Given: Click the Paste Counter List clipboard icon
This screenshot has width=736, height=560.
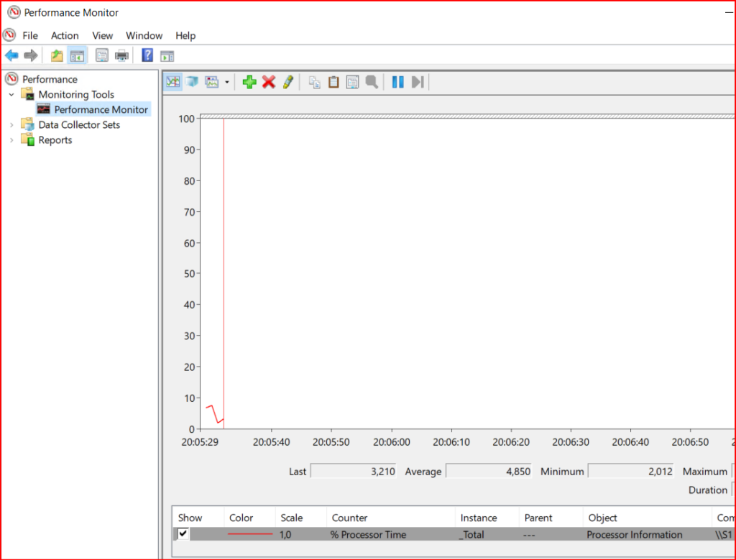Looking at the screenshot, I should (x=333, y=82).
